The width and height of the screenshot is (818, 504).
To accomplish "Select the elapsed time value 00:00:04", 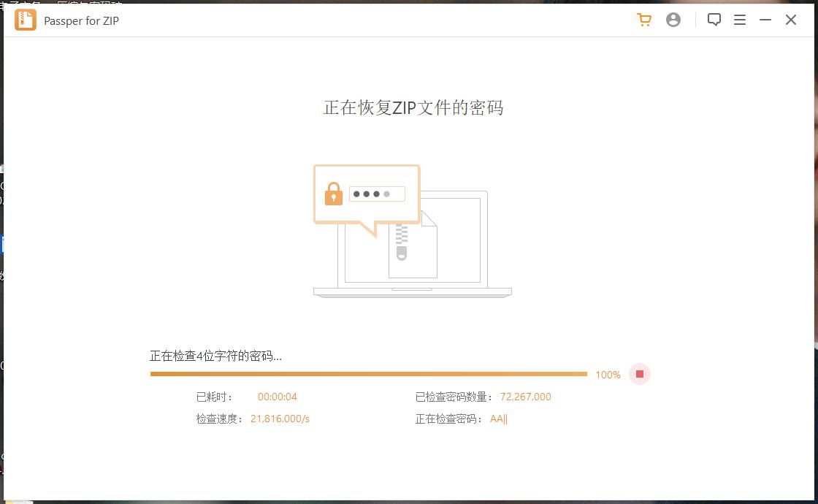I will [x=279, y=397].
